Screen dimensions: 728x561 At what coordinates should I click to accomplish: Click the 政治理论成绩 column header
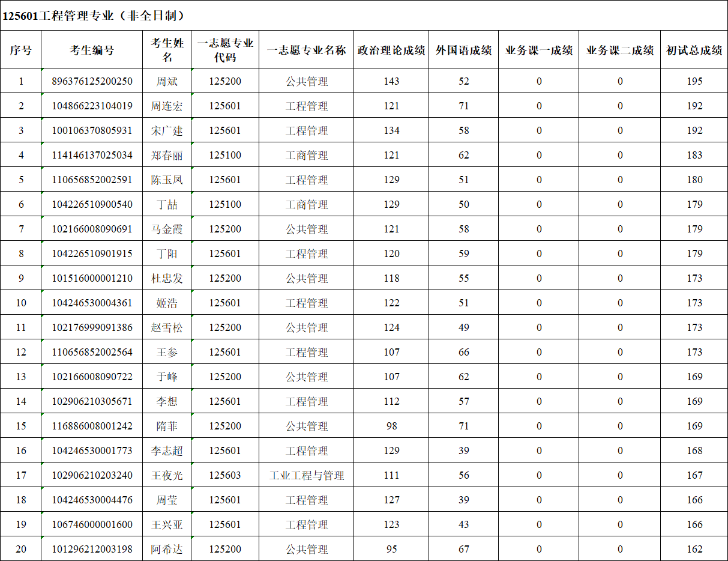tap(391, 50)
